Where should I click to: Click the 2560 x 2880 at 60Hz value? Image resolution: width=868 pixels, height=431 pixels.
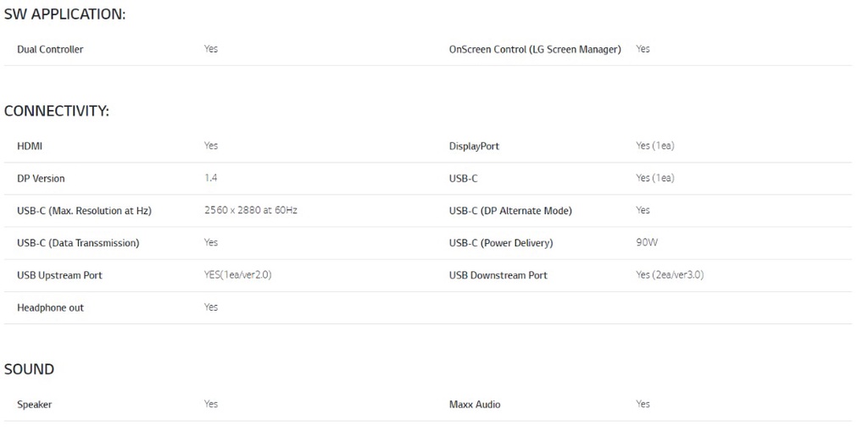tap(250, 210)
